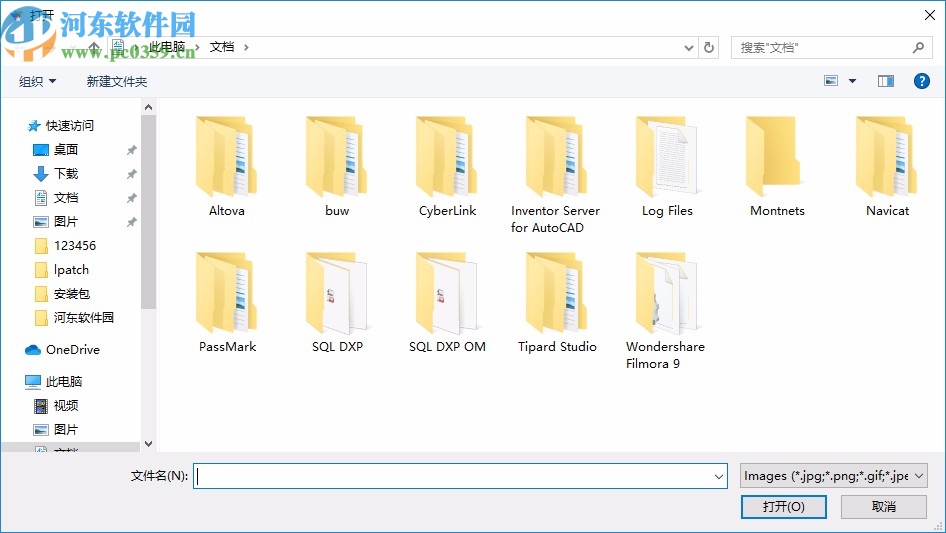The width and height of the screenshot is (946, 533).
Task: Expand the view options dropdown arrow
Action: [852, 81]
